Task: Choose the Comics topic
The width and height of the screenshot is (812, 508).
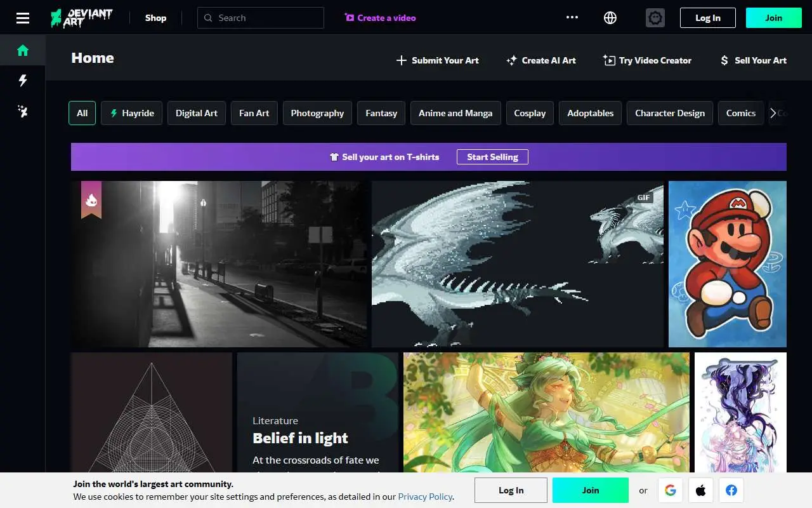Action: pyautogui.click(x=741, y=113)
